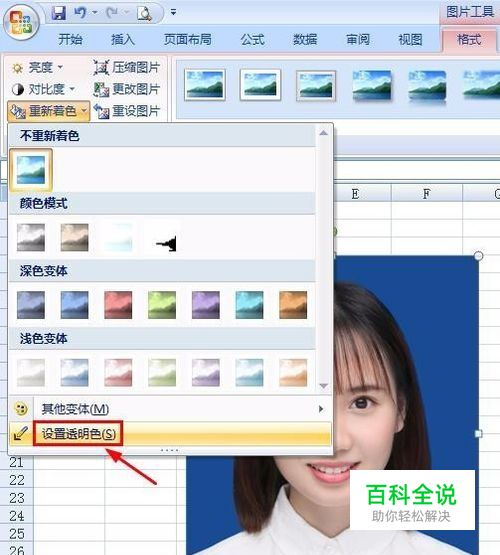
Task: Select the 格式 picture tools tab
Action: pyautogui.click(x=469, y=39)
